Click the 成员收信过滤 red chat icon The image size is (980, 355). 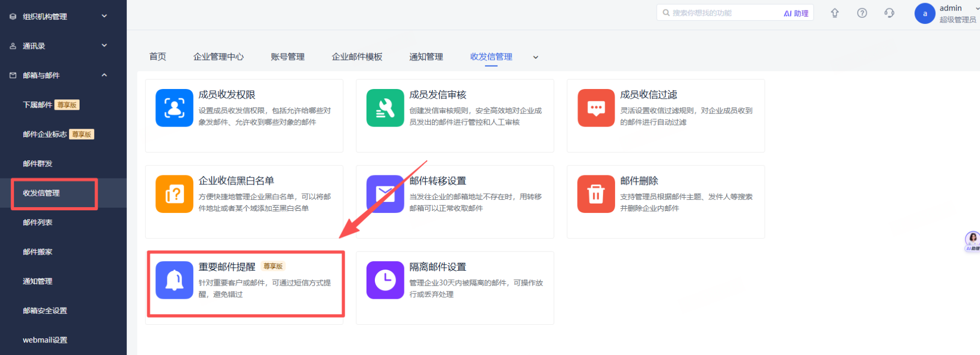tap(596, 108)
